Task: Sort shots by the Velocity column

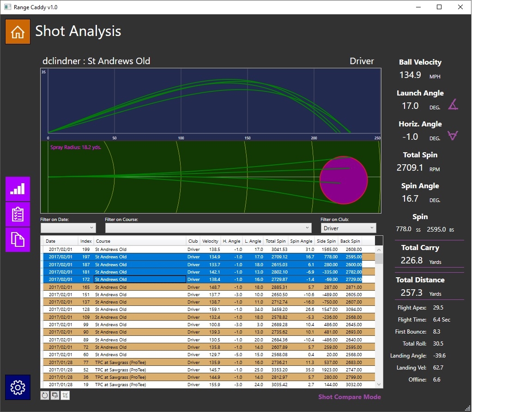Action: (210, 240)
